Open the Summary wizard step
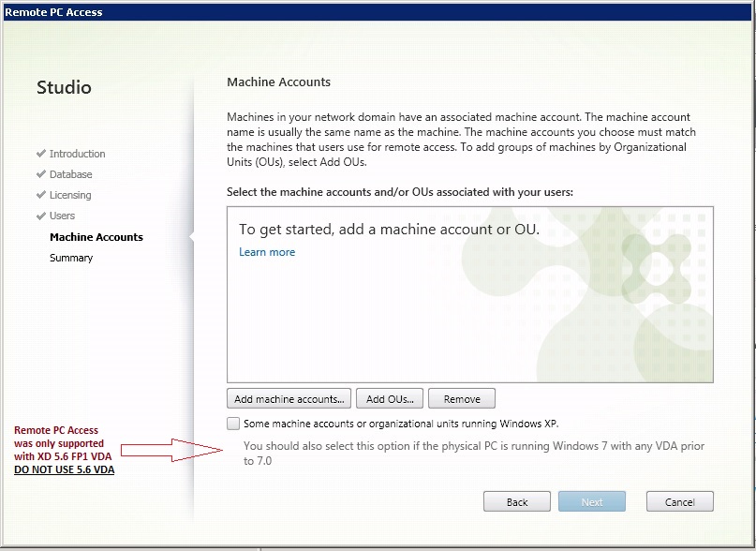 coord(71,258)
